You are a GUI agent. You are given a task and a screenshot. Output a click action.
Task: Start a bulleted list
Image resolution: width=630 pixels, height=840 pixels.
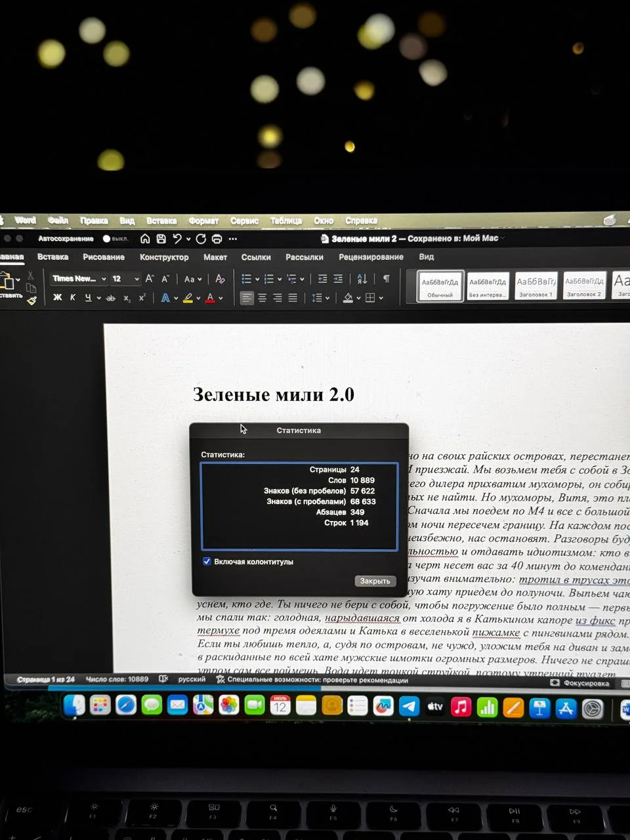(x=246, y=279)
